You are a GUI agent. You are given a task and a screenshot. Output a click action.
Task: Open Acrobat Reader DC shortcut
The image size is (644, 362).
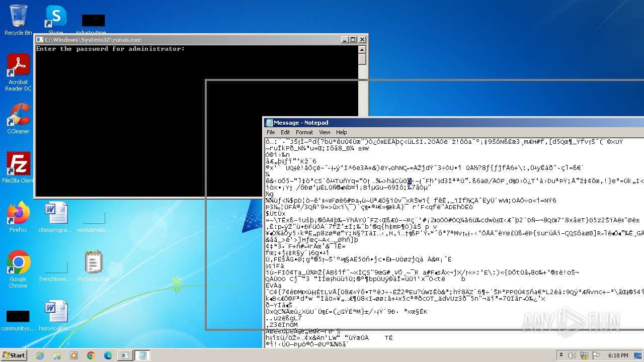[x=18, y=72]
